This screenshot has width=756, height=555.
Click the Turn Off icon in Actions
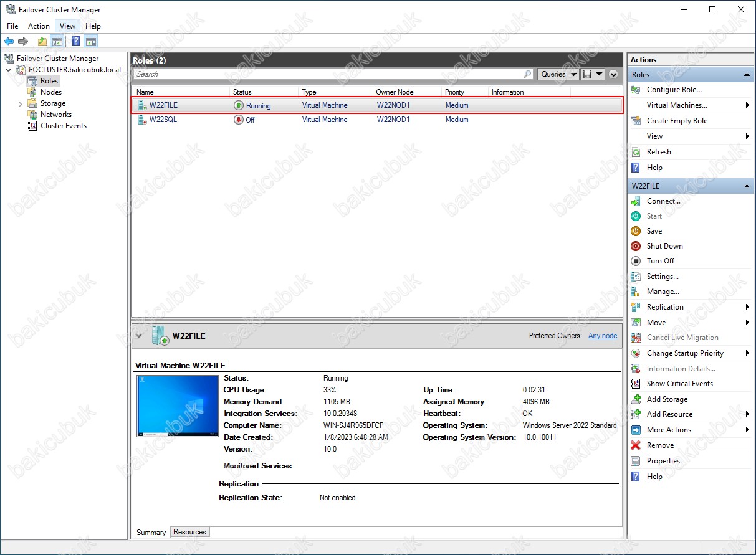coord(636,261)
